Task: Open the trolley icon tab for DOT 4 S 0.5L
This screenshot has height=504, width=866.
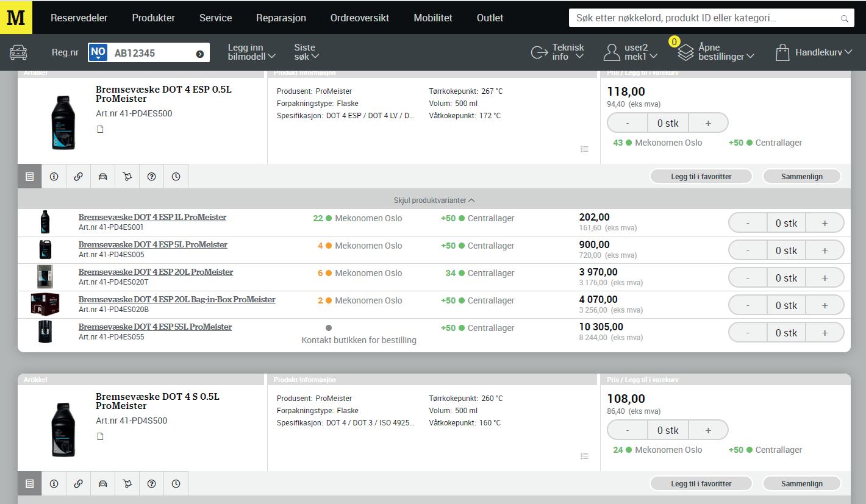Action: [127, 484]
